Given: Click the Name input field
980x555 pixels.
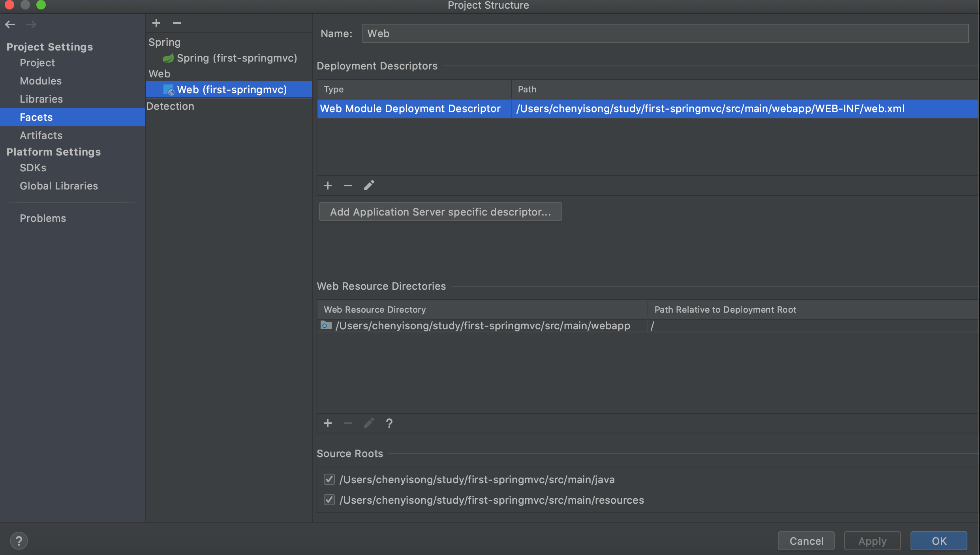Looking at the screenshot, I should 665,34.
